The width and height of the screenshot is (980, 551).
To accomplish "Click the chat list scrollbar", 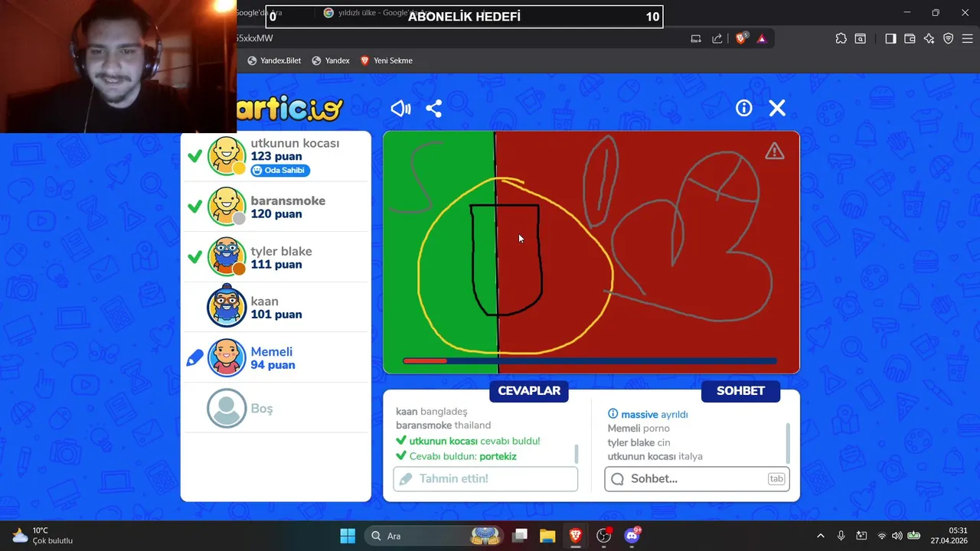I will tap(788, 442).
